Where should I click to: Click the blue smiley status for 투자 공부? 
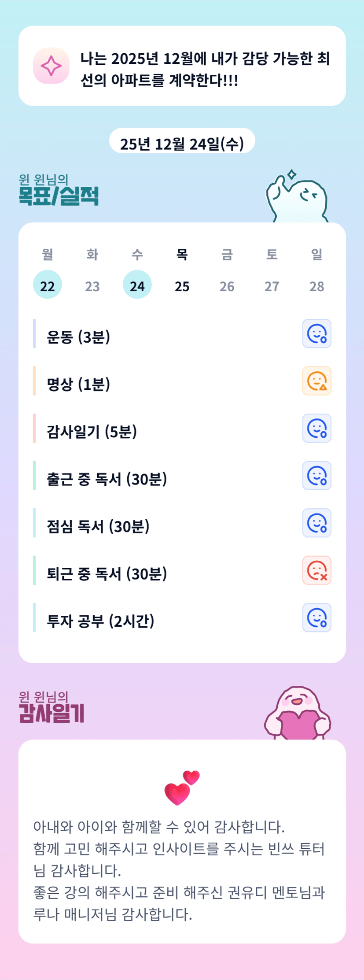316,618
